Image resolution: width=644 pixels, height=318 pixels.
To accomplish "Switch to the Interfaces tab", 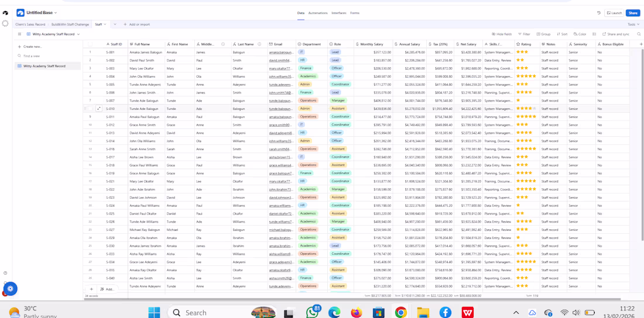I will tap(339, 13).
